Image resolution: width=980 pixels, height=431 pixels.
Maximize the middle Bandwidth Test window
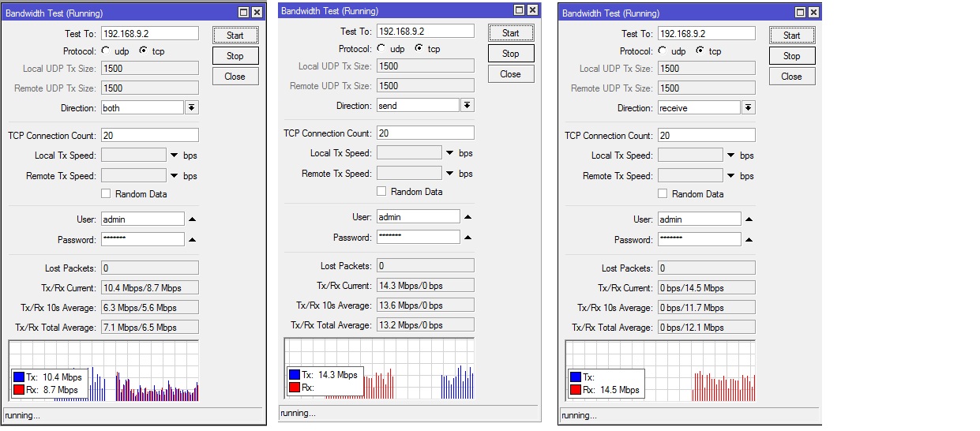[520, 10]
